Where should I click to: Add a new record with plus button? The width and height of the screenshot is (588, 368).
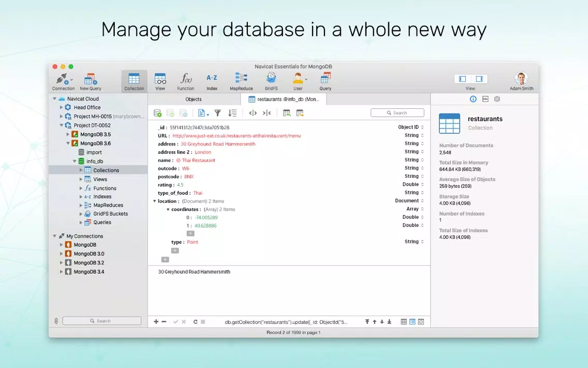coord(156,322)
